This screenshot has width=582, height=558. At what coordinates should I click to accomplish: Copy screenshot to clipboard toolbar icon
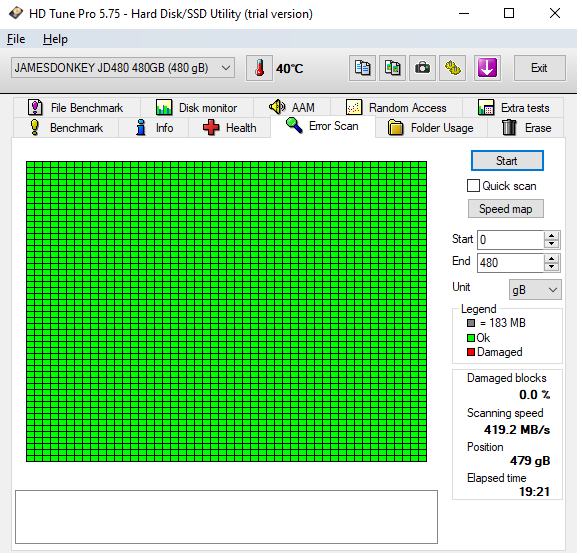tap(392, 68)
